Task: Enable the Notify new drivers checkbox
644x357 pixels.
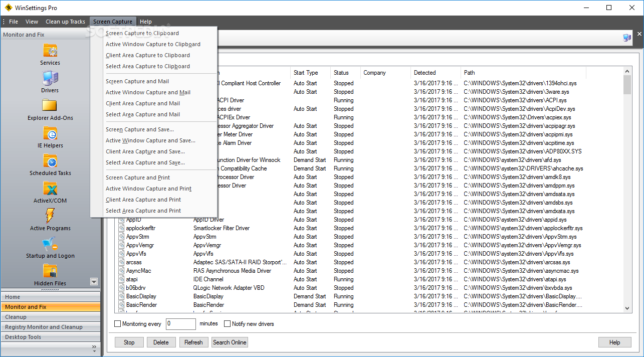Action: [x=227, y=324]
